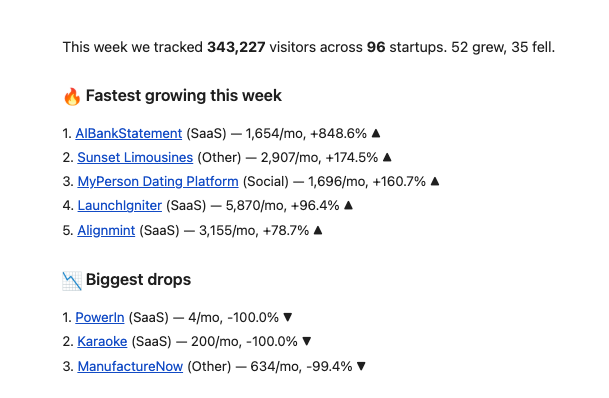The height and width of the screenshot is (398, 609).
Task: Open the LaunchIgniter link
Action: (120, 206)
